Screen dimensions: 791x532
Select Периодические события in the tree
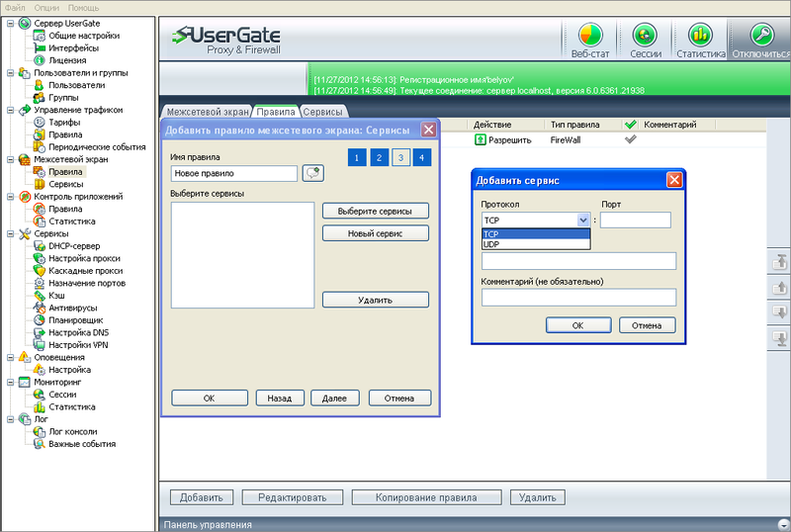point(97,147)
